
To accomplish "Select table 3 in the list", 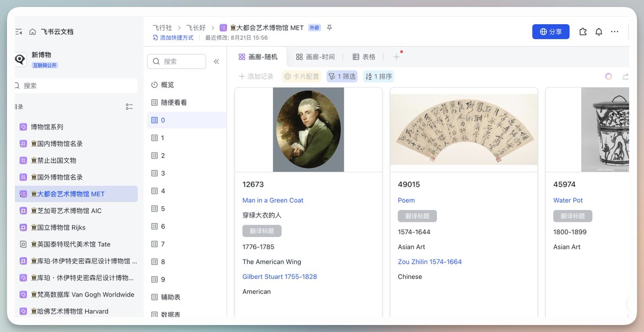I will [x=186, y=174].
